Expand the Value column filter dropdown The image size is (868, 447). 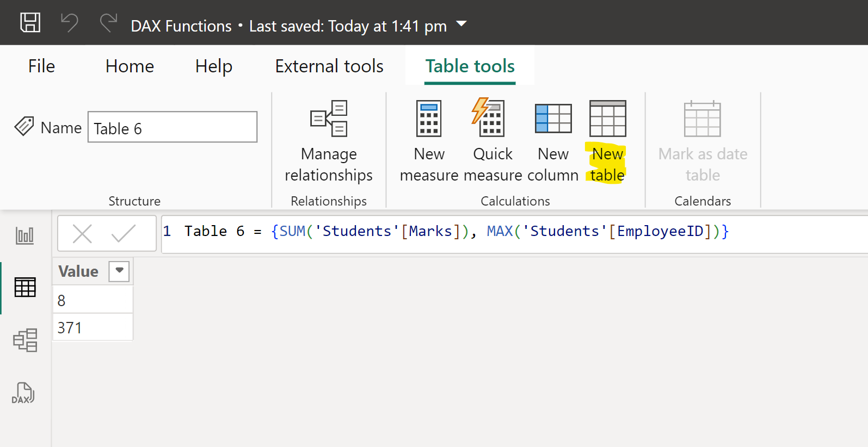click(x=119, y=271)
